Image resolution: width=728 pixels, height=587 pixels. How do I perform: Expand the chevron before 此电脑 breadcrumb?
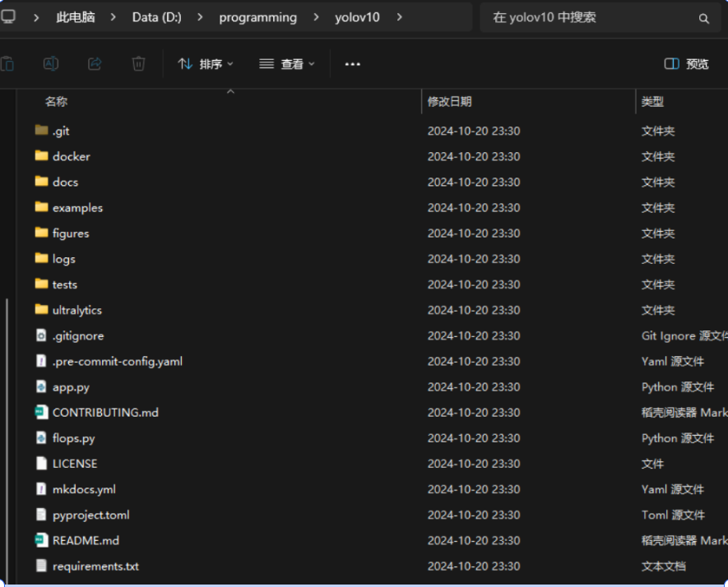(x=36, y=17)
